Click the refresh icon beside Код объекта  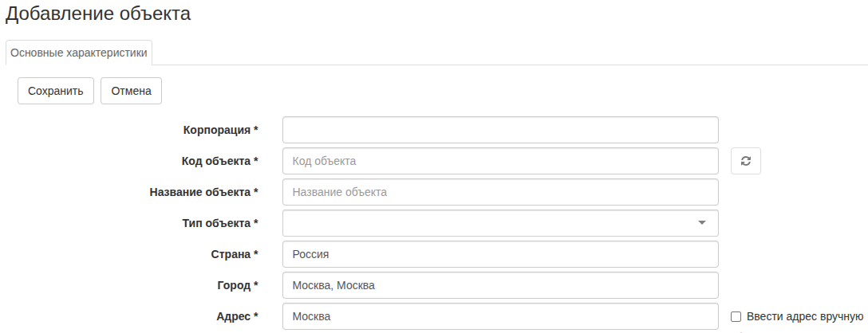[745, 161]
